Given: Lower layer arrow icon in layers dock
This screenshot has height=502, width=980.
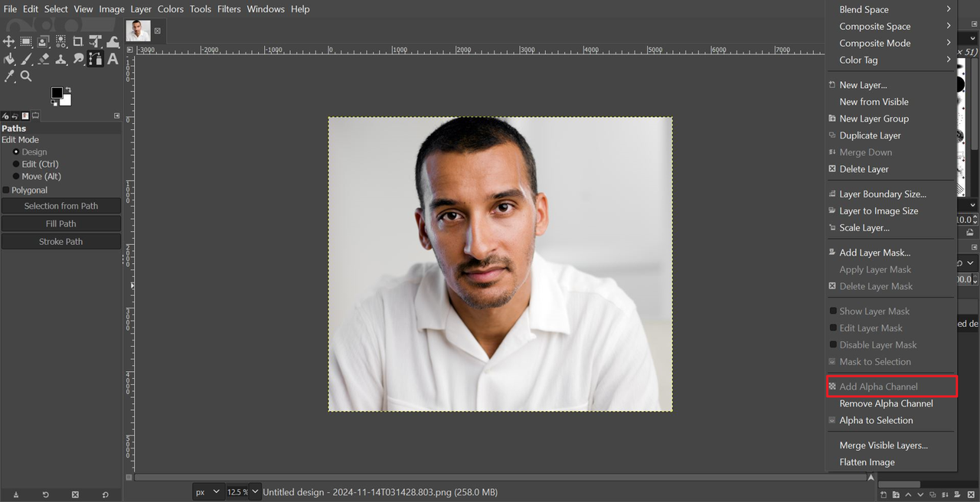Looking at the screenshot, I should click(x=920, y=494).
